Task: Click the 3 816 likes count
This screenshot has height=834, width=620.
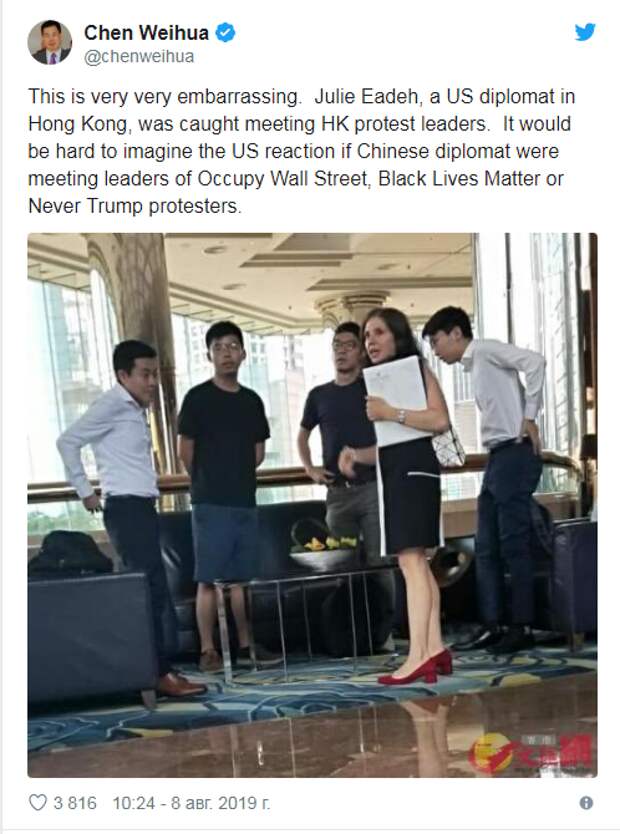Action: pyautogui.click(x=75, y=803)
